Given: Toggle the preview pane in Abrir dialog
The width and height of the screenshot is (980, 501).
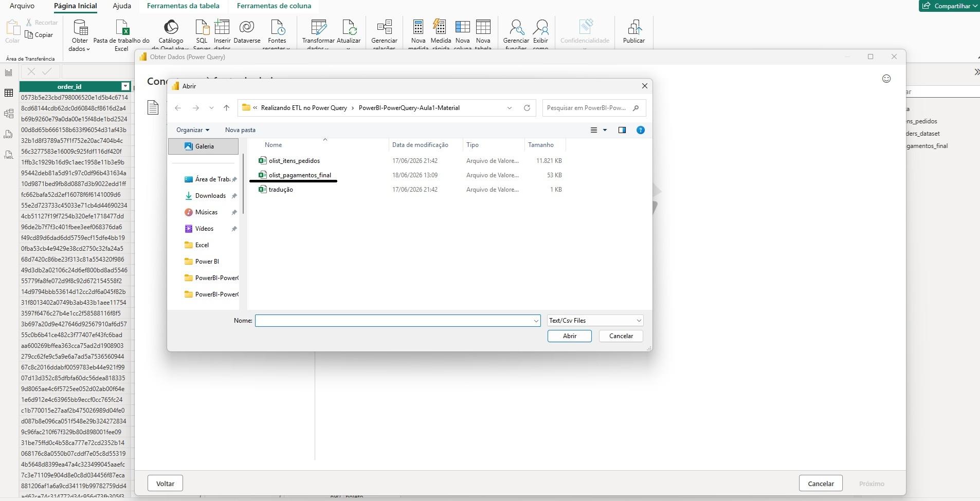Looking at the screenshot, I should point(622,130).
